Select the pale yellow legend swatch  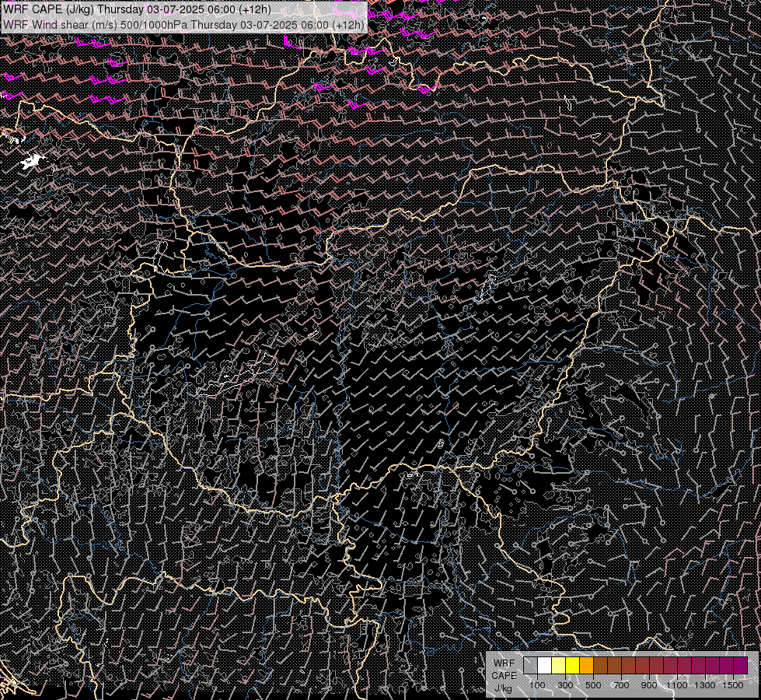pyautogui.click(x=559, y=665)
